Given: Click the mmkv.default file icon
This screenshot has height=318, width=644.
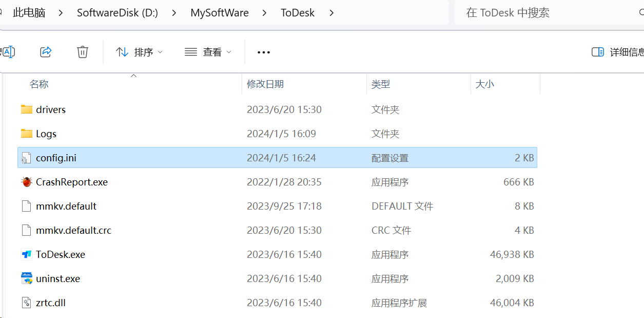Looking at the screenshot, I should coord(27,206).
